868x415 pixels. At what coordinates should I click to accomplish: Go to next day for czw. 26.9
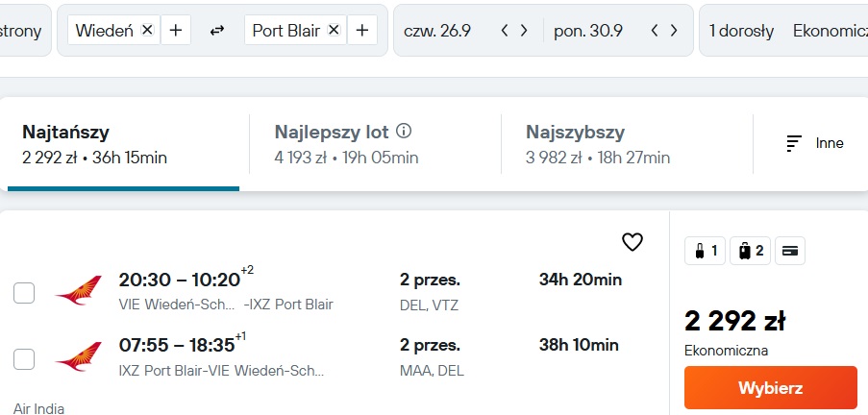(524, 31)
